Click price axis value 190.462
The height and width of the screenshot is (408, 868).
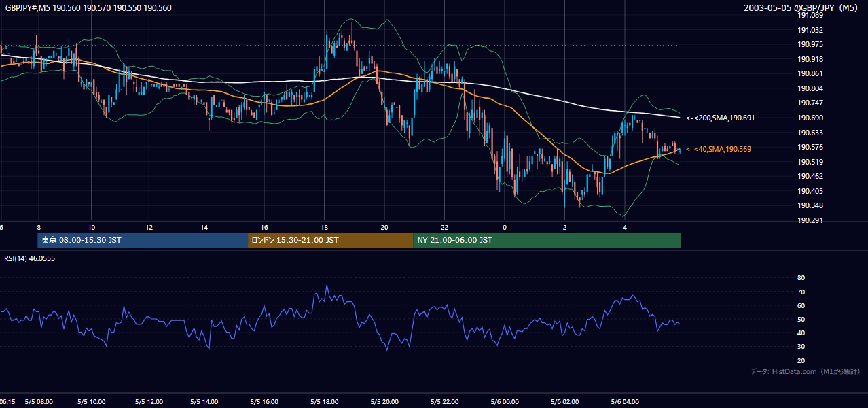pos(810,176)
